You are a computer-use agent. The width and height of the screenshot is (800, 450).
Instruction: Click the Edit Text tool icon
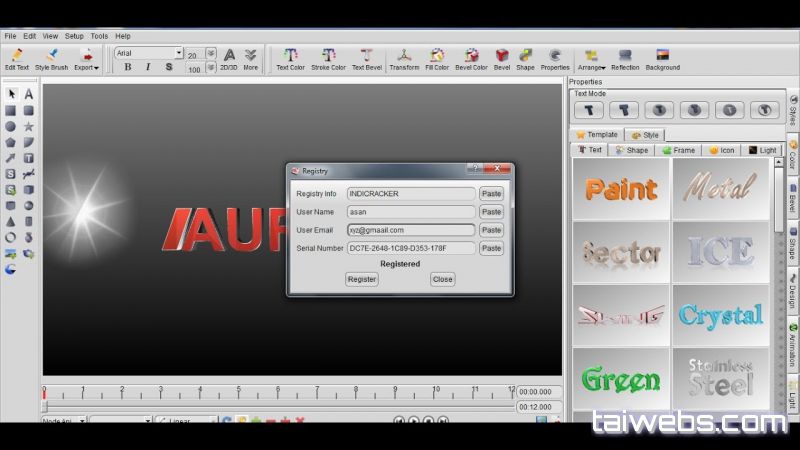click(x=17, y=56)
